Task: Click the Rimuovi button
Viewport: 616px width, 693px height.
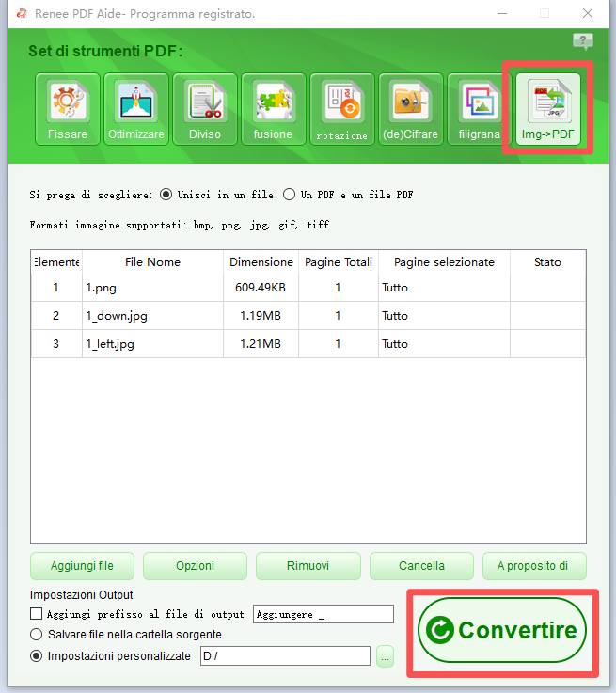Action: [308, 566]
